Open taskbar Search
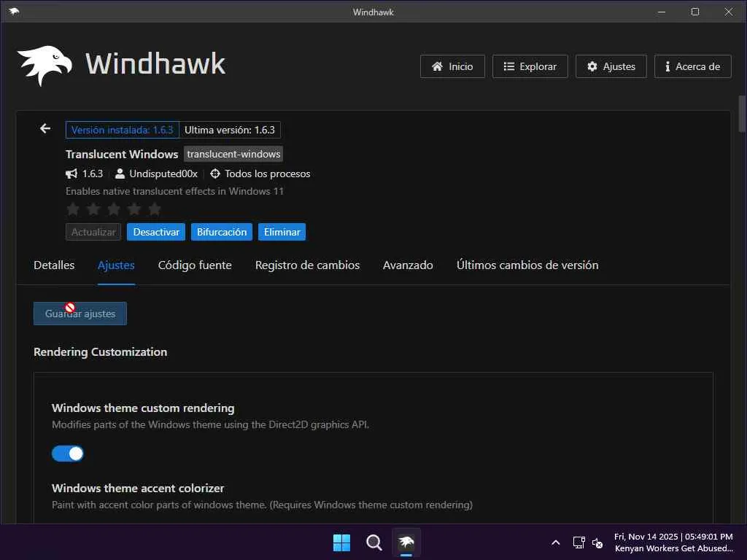 pyautogui.click(x=374, y=542)
